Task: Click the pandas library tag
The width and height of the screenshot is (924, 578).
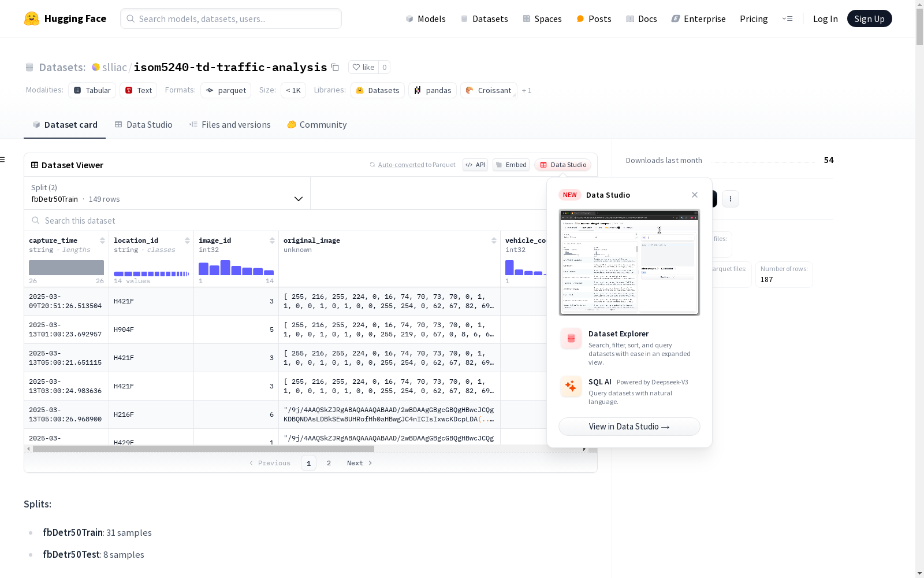Action: [433, 90]
